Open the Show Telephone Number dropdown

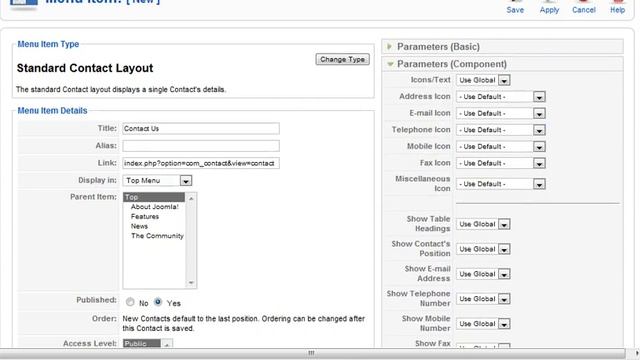point(483,299)
